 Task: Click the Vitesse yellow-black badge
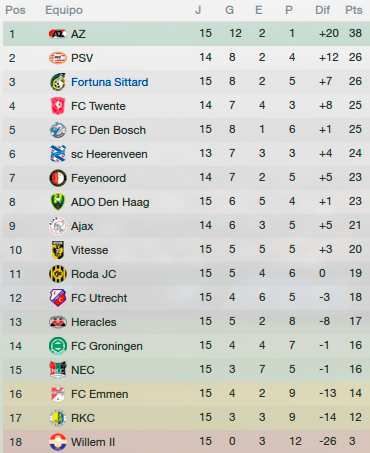(57, 250)
